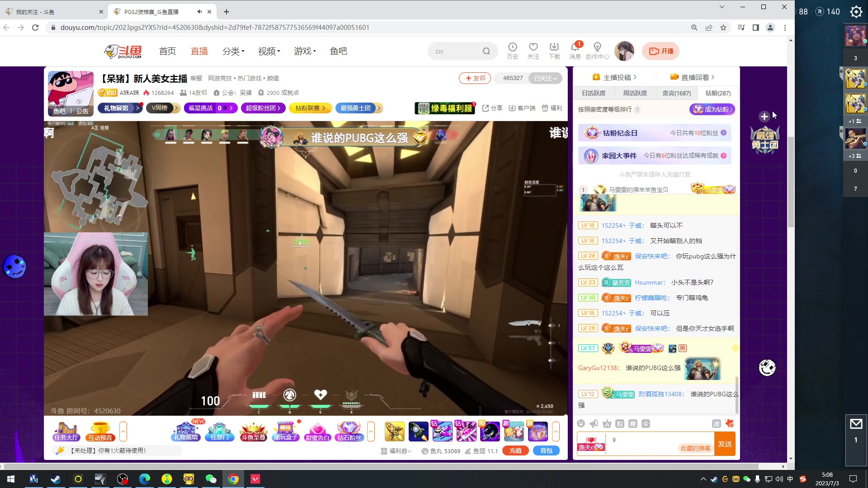Image resolution: width=868 pixels, height=488 pixels.
Task: Click the megaphone icon in chat toolbar
Action: pyautogui.click(x=594, y=423)
